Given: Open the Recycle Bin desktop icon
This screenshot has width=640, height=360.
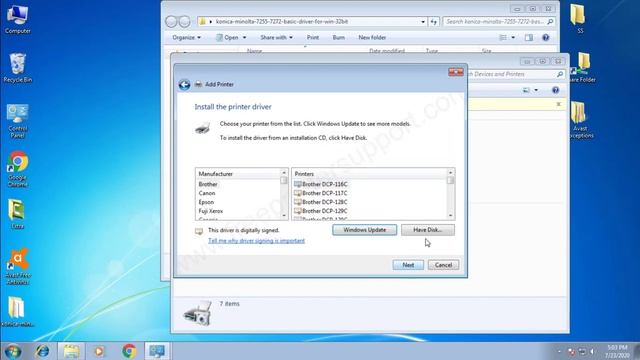Looking at the screenshot, I should [x=17, y=68].
